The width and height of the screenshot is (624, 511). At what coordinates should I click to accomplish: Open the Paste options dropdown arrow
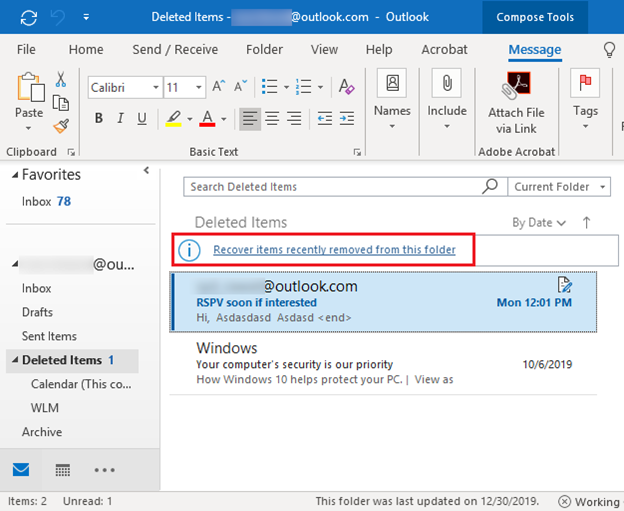28,128
